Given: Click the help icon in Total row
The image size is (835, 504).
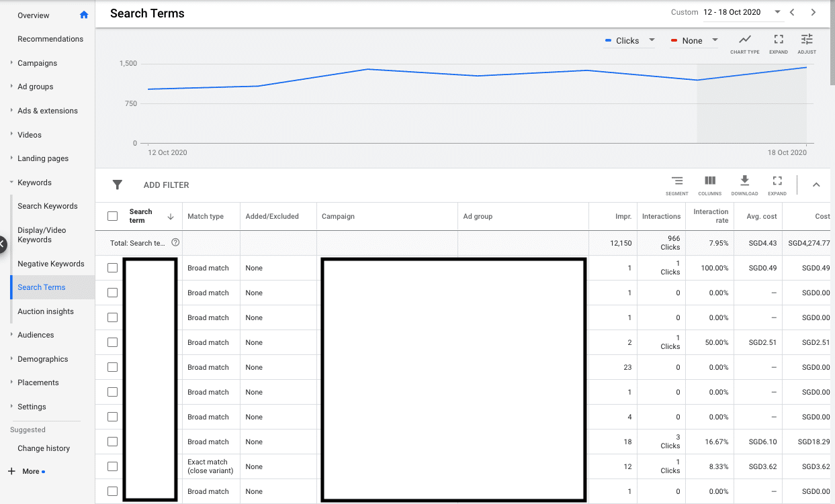Looking at the screenshot, I should pyautogui.click(x=175, y=242).
